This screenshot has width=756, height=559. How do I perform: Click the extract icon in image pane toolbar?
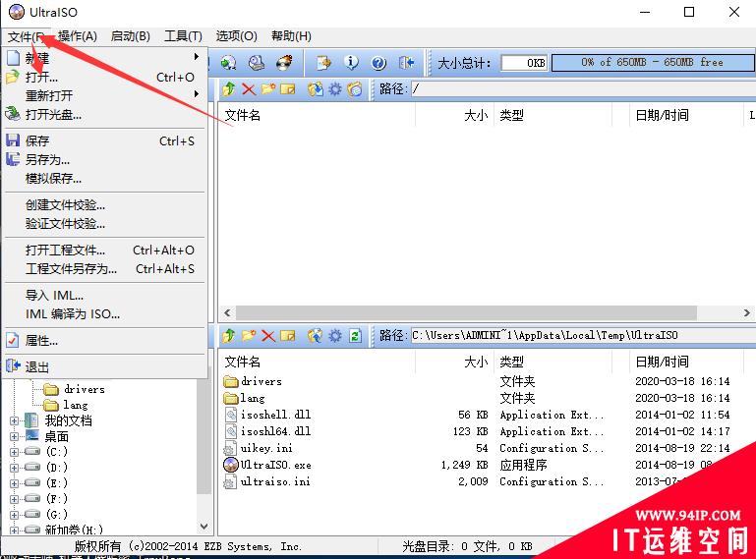coord(315,89)
